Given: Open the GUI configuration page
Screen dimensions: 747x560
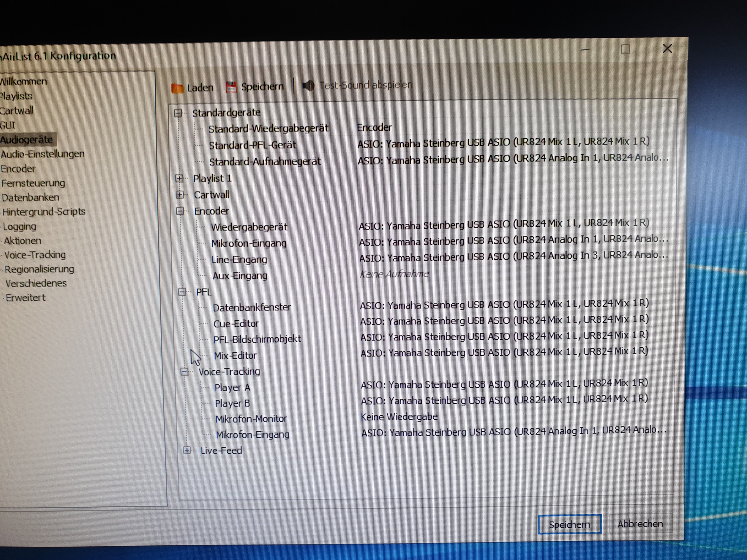Looking at the screenshot, I should pos(7,125).
